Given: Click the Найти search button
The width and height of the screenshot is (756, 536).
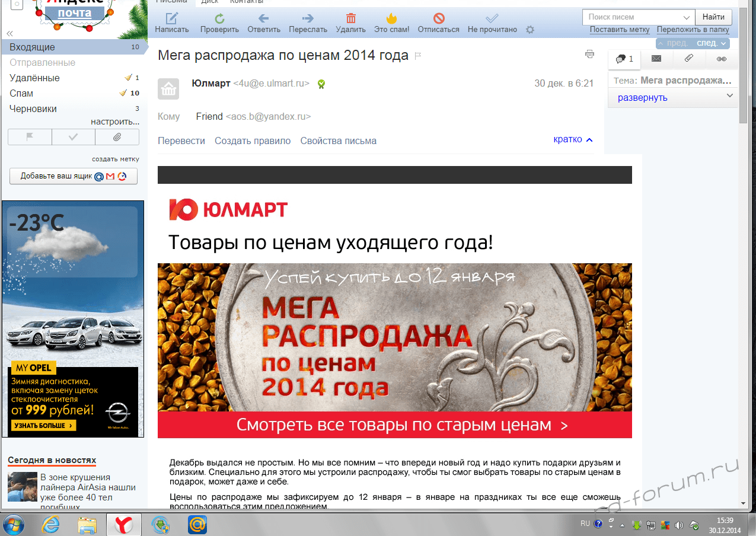Looking at the screenshot, I should (713, 17).
